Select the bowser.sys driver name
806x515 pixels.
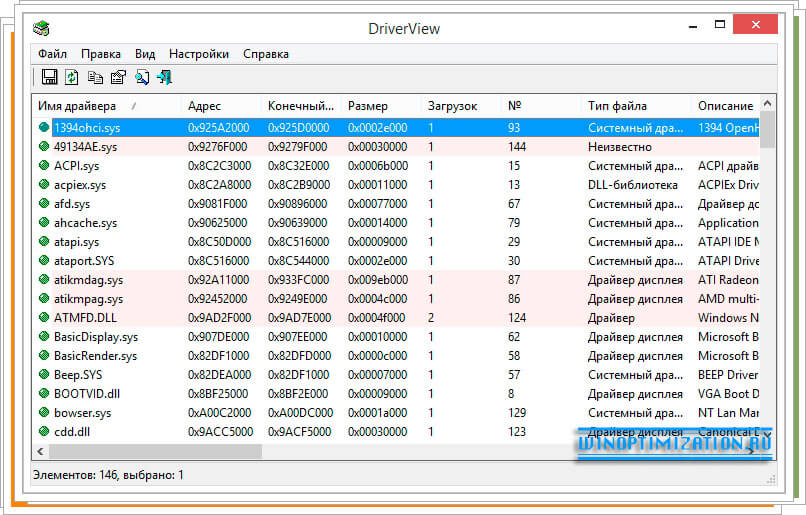82,413
